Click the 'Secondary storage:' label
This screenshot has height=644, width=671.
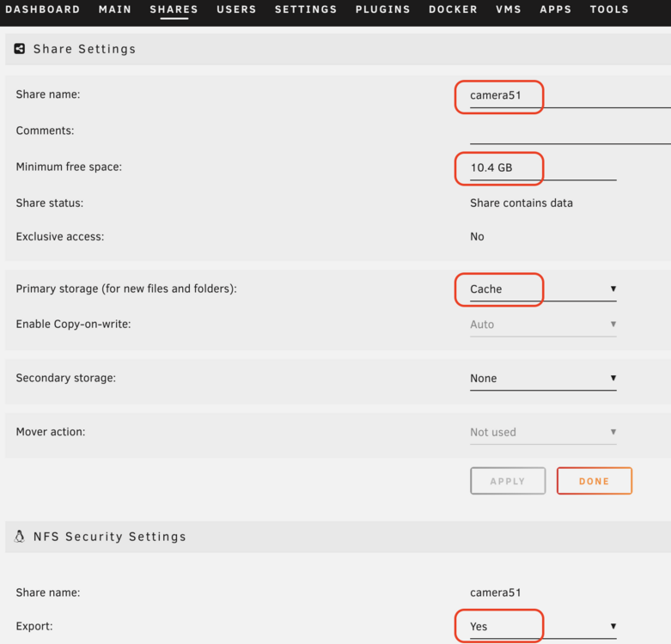66,378
